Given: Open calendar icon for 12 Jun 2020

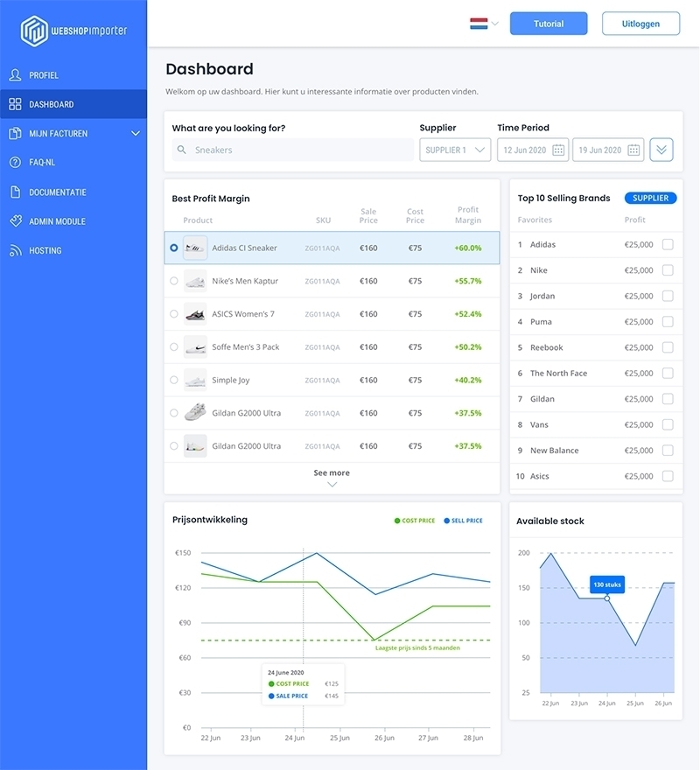Looking at the screenshot, I should 558,150.
